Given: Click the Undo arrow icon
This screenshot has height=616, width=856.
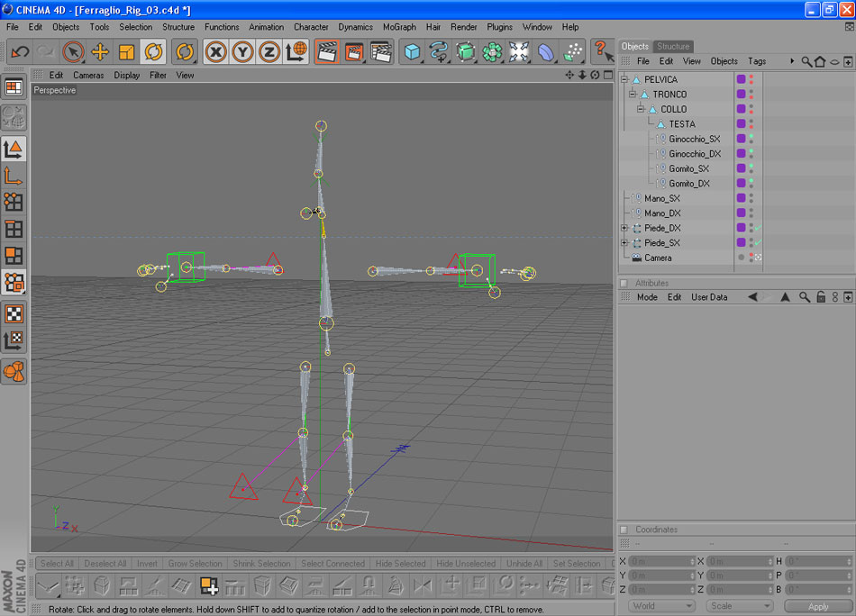Looking at the screenshot, I should point(20,52).
